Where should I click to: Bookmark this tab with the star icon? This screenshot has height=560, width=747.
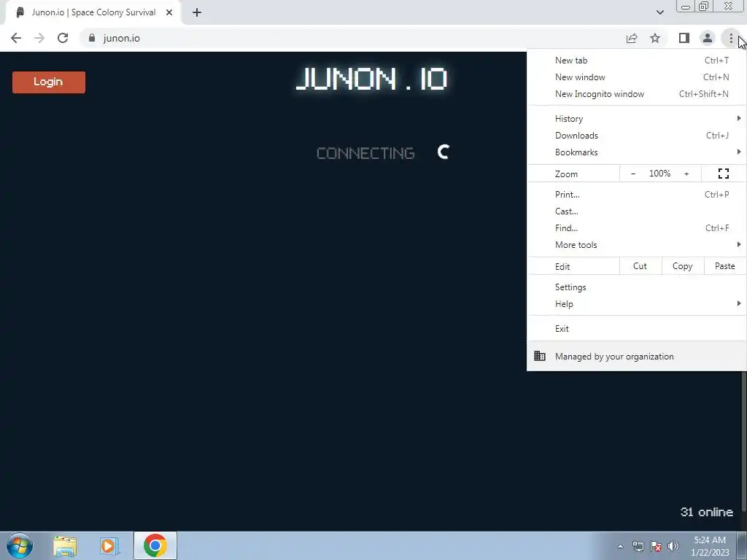(x=655, y=38)
